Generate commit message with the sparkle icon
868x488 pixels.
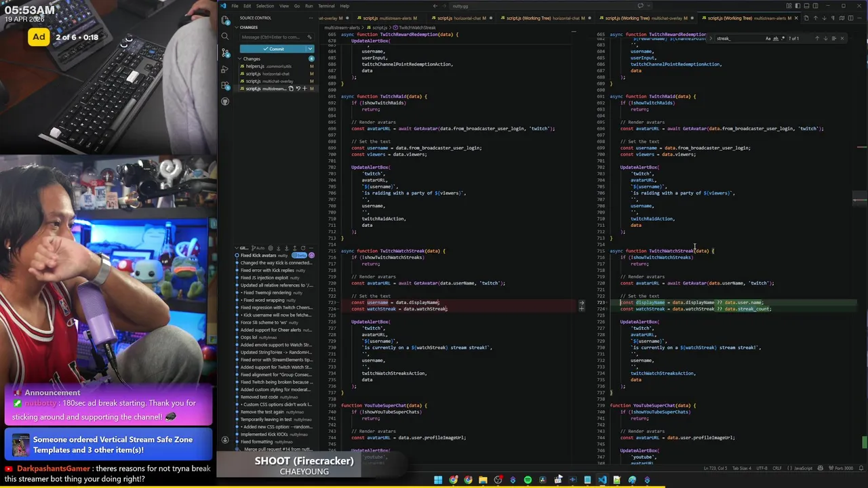point(309,37)
